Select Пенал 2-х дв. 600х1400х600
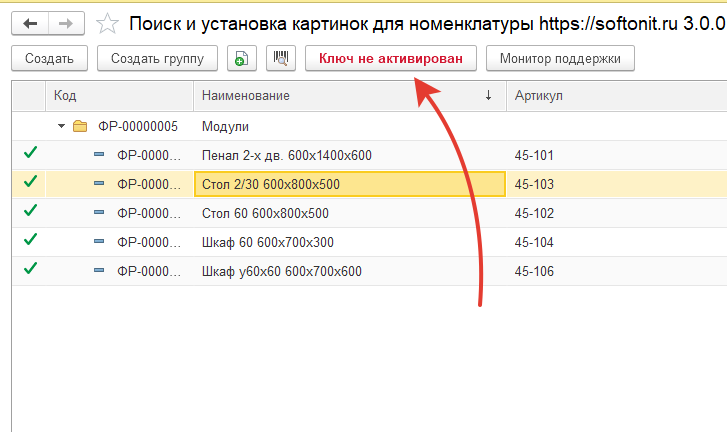 click(287, 155)
